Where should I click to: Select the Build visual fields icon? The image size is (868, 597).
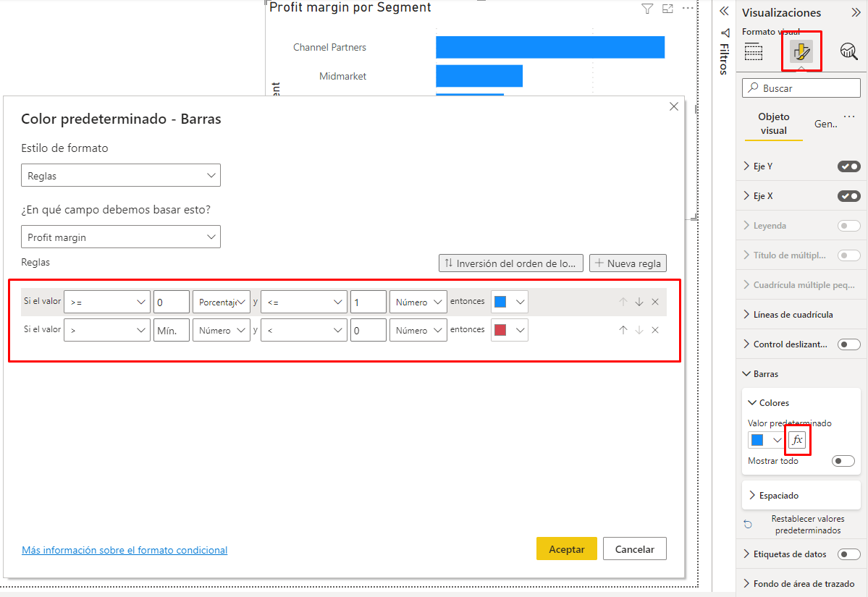(754, 51)
